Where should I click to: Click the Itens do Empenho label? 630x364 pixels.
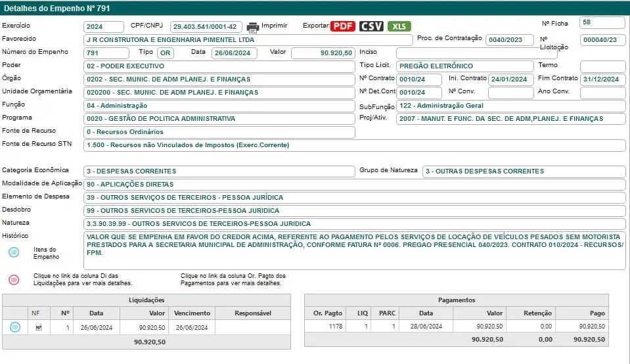pyautogui.click(x=46, y=253)
